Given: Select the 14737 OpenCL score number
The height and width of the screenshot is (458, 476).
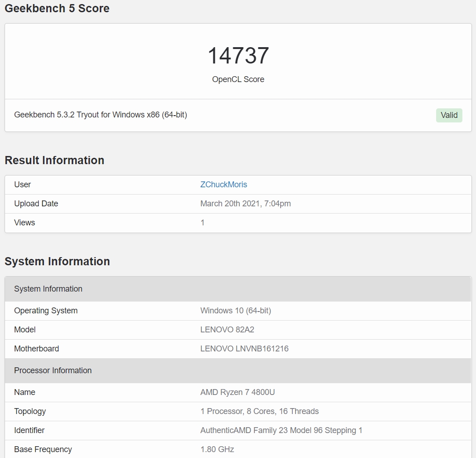Looking at the screenshot, I should (x=238, y=56).
